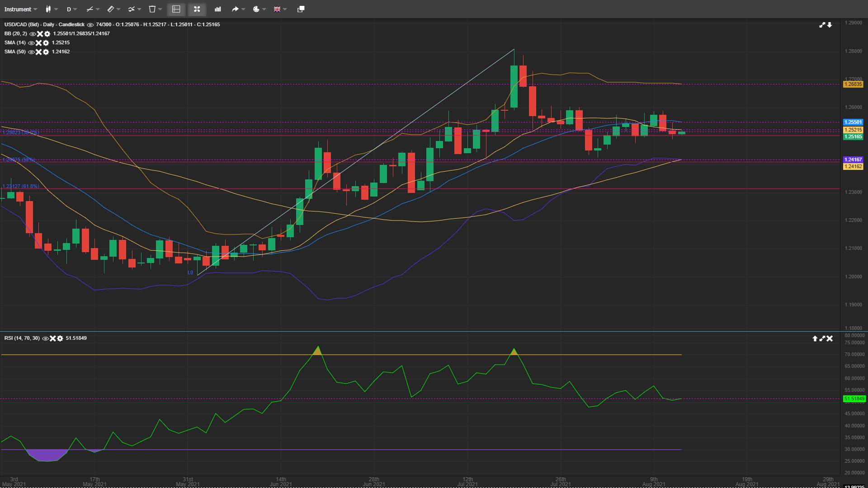Screen dimensions: 868x488
Task: Click the 12th Jul 2021 date label
Action: (467, 482)
